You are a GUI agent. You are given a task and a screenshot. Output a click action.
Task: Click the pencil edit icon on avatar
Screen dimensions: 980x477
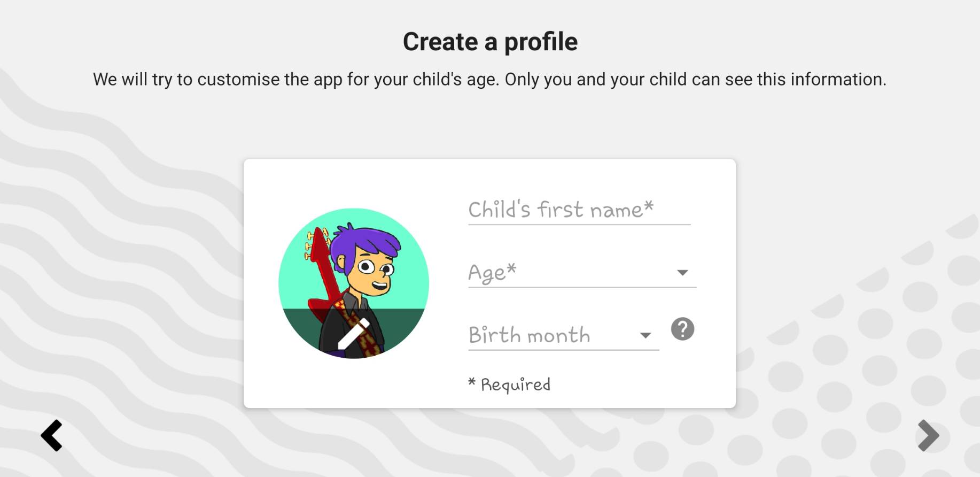point(353,334)
